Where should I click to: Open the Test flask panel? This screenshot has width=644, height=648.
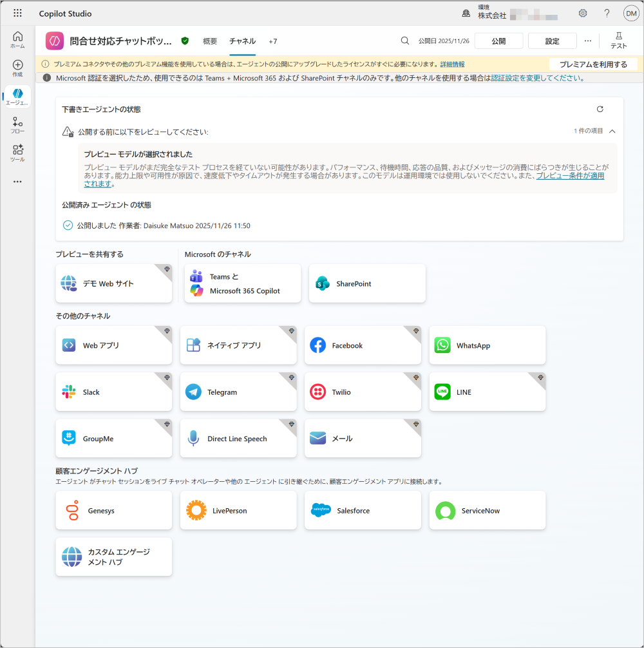(x=618, y=41)
